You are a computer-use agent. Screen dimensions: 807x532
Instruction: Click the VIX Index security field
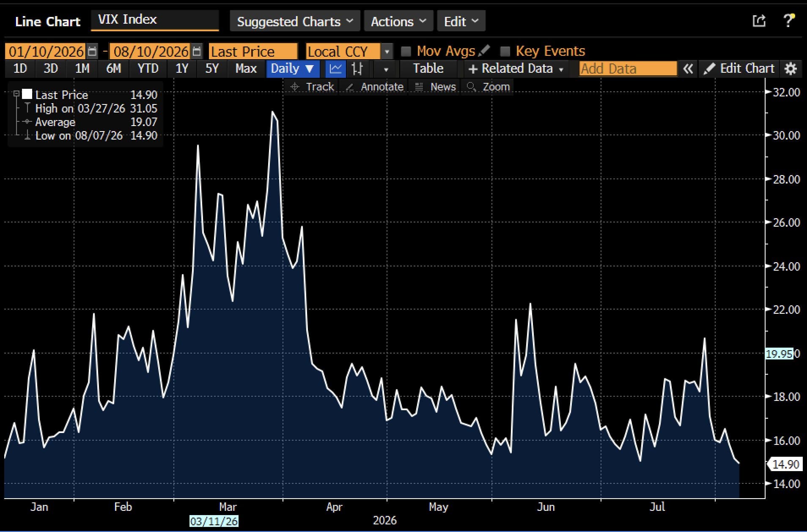(155, 20)
